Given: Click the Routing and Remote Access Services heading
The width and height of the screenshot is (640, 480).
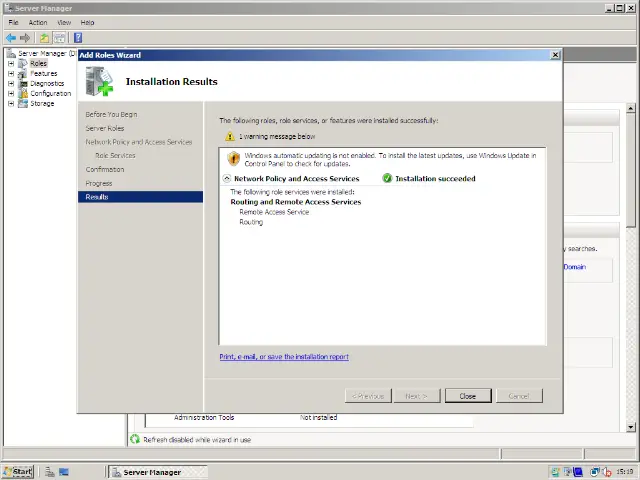Looking at the screenshot, I should [x=296, y=202].
